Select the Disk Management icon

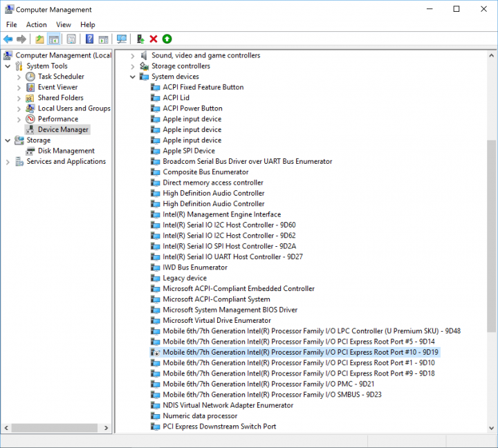[30, 151]
